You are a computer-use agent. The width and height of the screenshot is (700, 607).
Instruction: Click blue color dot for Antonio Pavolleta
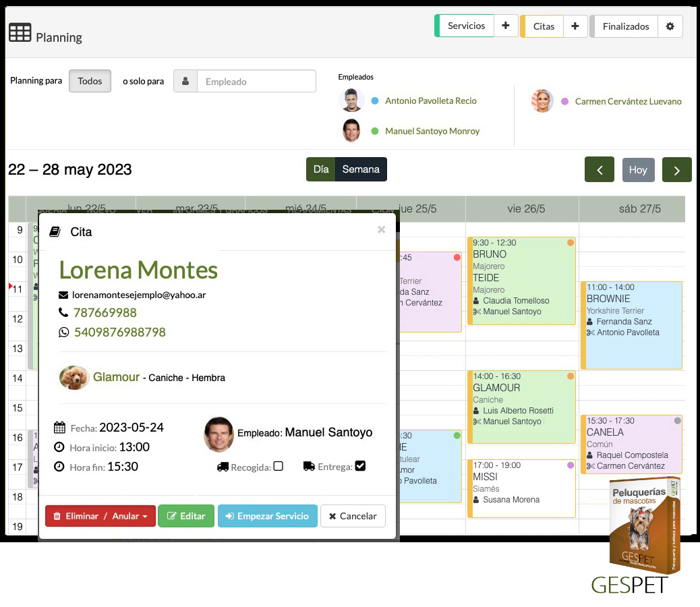pyautogui.click(x=375, y=101)
